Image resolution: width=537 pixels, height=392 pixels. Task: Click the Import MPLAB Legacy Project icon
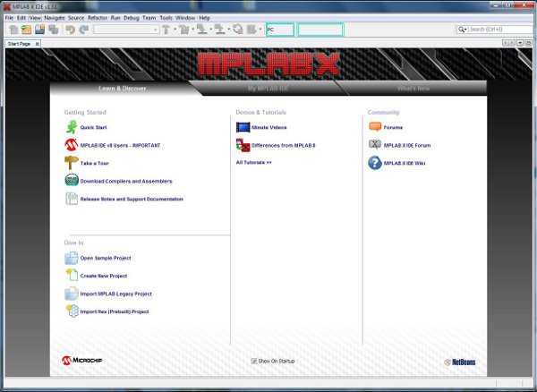(72, 294)
